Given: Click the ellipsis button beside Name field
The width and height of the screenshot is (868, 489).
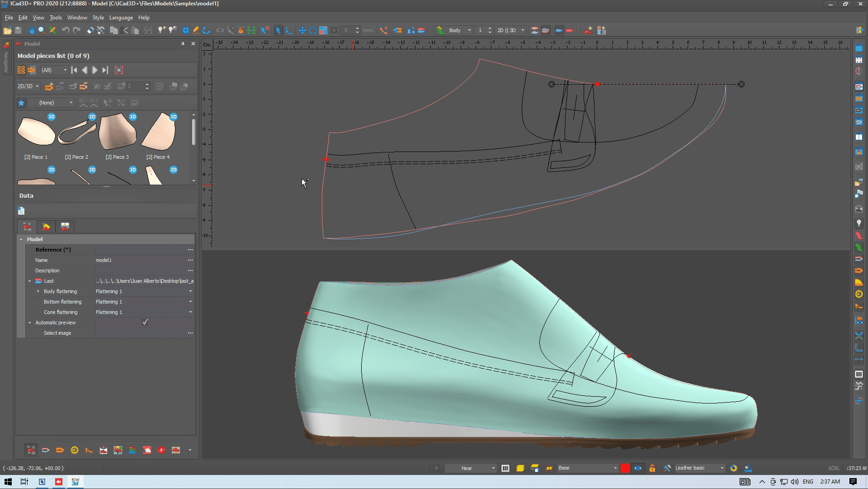Looking at the screenshot, I should 190,260.
